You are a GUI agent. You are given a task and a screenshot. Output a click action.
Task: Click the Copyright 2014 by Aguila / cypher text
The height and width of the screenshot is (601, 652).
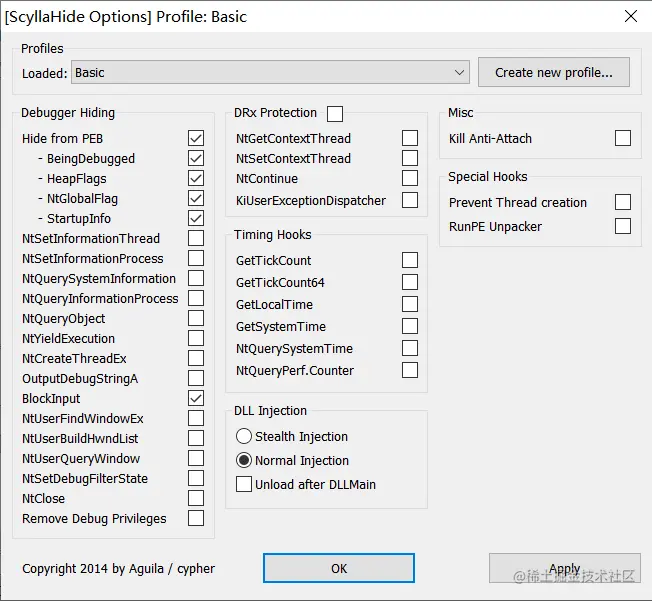point(119,569)
